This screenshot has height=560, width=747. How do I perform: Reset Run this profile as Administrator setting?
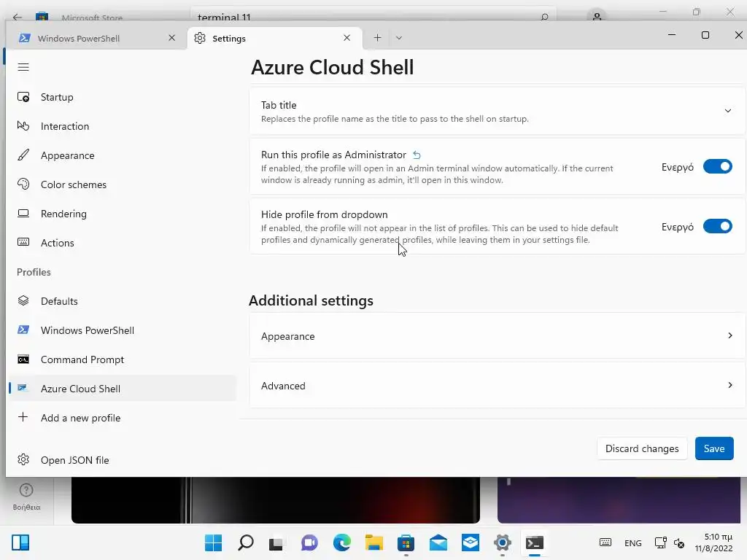pos(417,155)
